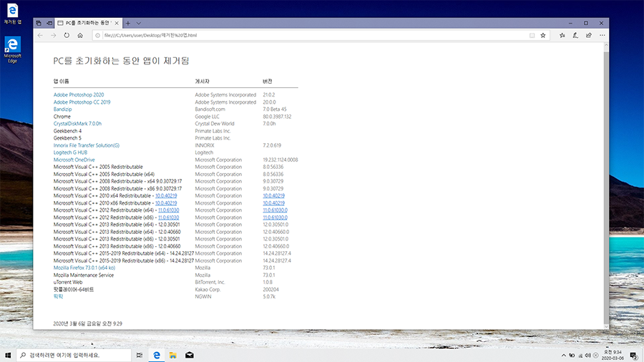Open the Windows Start menu
This screenshot has width=644, height=362.
(x=8, y=355)
